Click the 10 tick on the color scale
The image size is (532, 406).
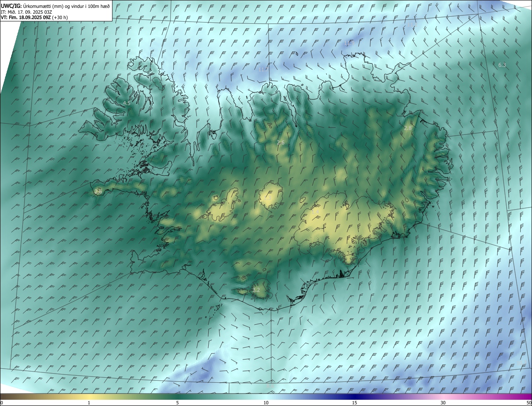tap(266, 403)
